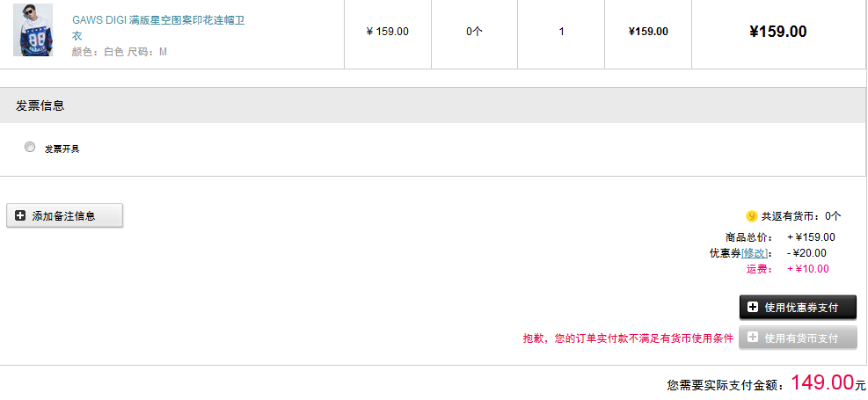Image resolution: width=868 pixels, height=400 pixels.
Task: Click the unit price ¥ 159.00 cell
Action: (x=387, y=32)
